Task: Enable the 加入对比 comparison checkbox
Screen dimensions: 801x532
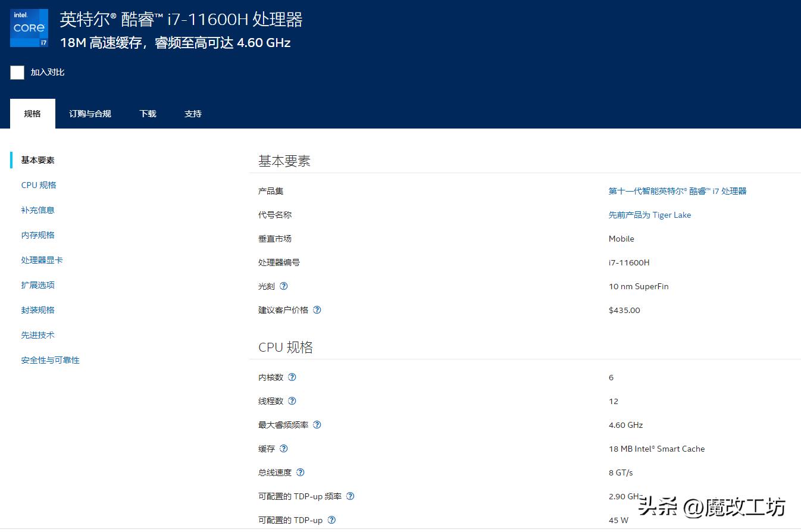Action: pyautogui.click(x=17, y=72)
